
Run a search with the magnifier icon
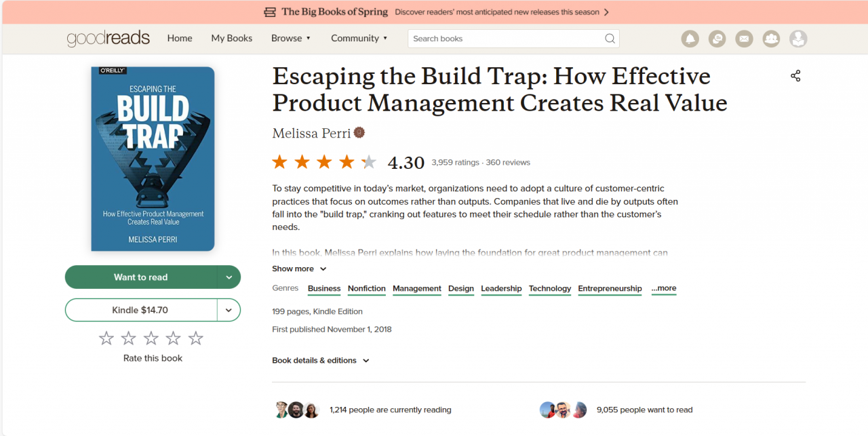pyautogui.click(x=609, y=39)
